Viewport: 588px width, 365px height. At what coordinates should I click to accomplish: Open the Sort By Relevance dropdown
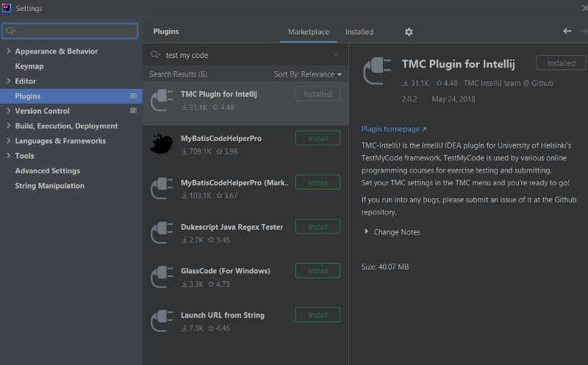tap(308, 74)
